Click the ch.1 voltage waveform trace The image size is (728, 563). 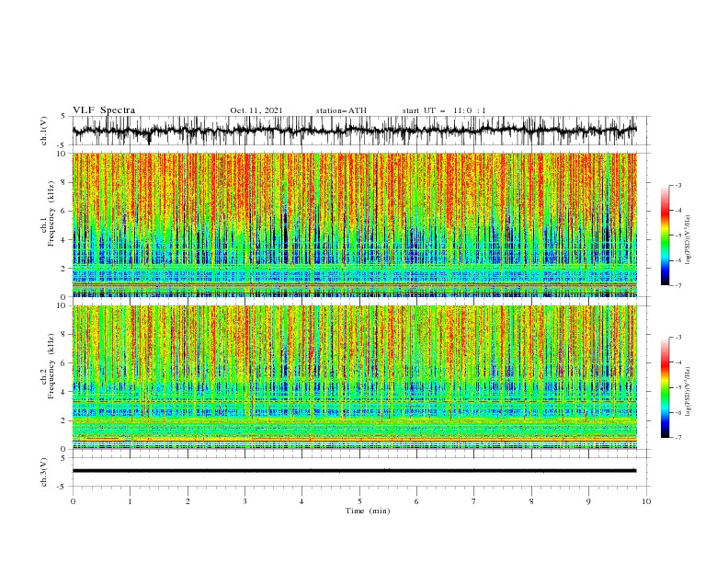(354, 131)
